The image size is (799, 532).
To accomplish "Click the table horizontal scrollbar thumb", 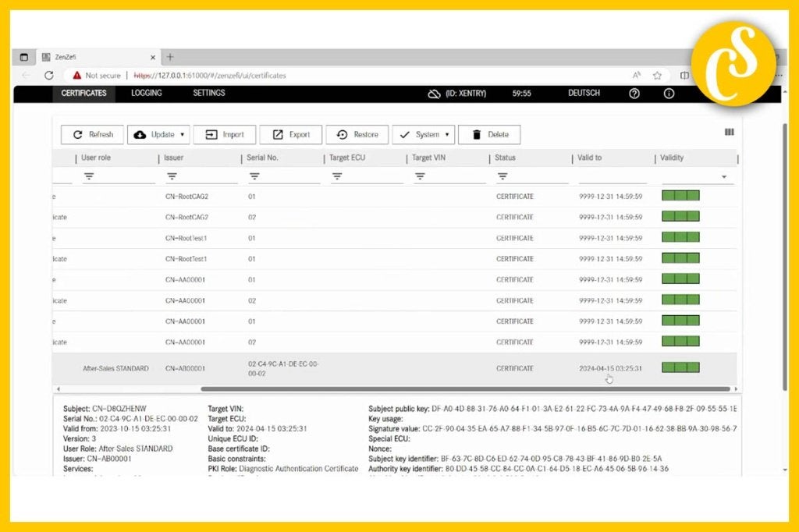I will click(465, 388).
